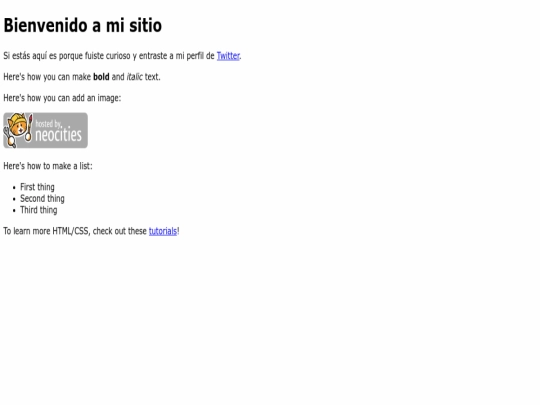540x405 pixels.
Task: Open the Twitter profile link
Action: pyautogui.click(x=228, y=56)
